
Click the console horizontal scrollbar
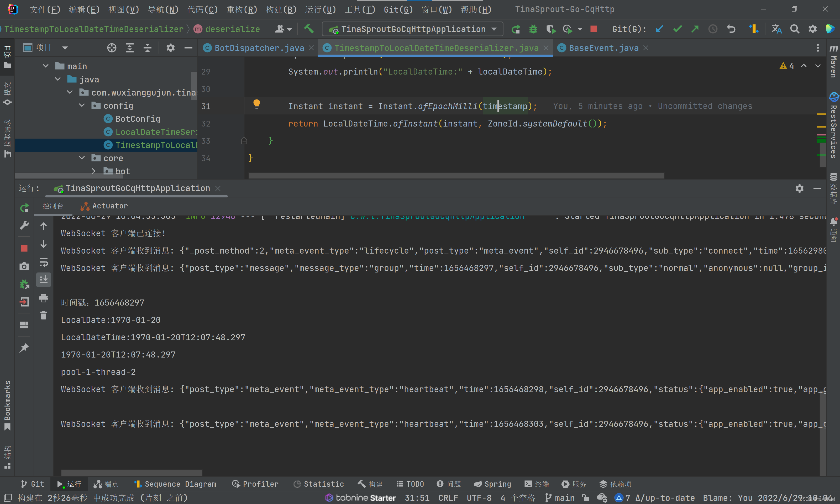pos(132,473)
